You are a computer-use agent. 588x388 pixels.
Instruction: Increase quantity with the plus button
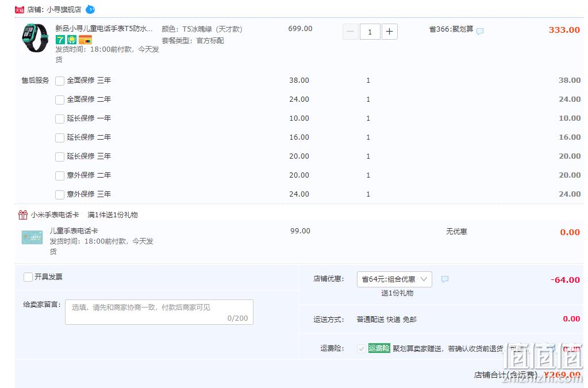[x=389, y=32]
